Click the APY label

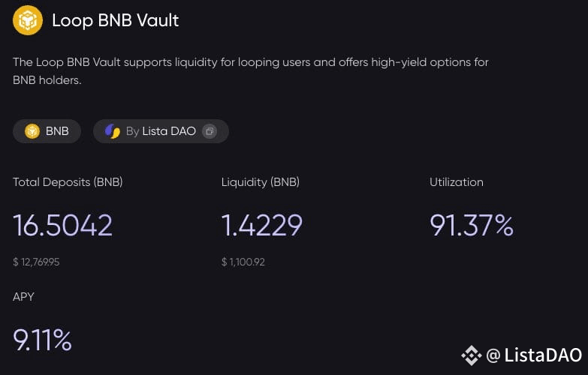click(x=23, y=297)
